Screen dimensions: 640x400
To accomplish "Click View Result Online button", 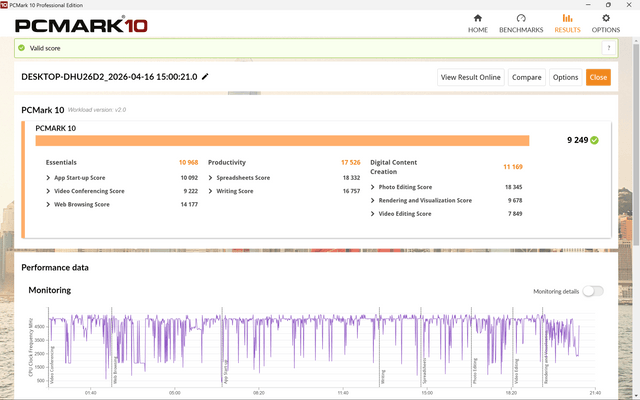I will [471, 77].
